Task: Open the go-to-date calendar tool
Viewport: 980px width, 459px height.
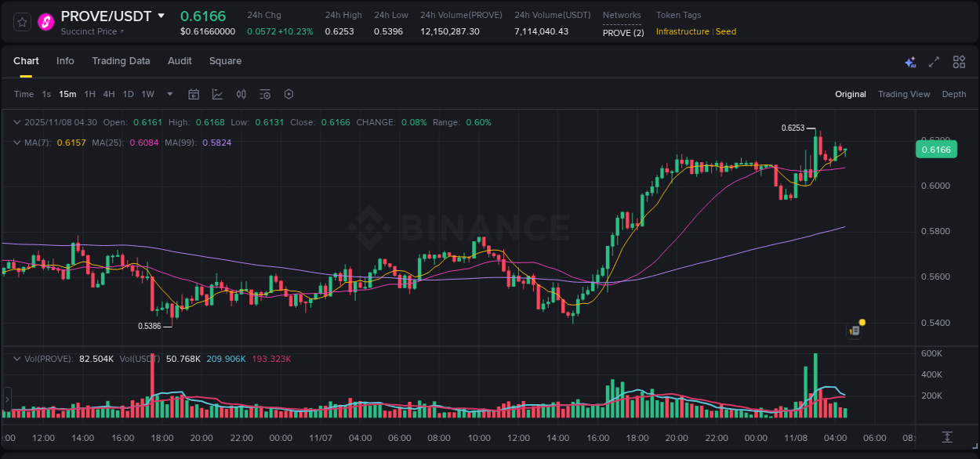Action: [x=194, y=94]
